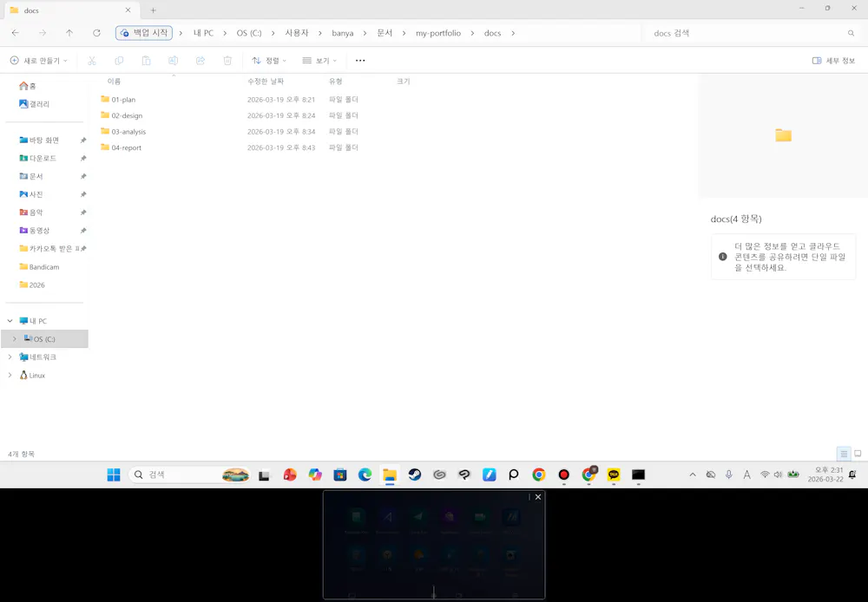Screen dimensions: 868x602
Task: Switch to details list view in status bar
Action: 844,455
